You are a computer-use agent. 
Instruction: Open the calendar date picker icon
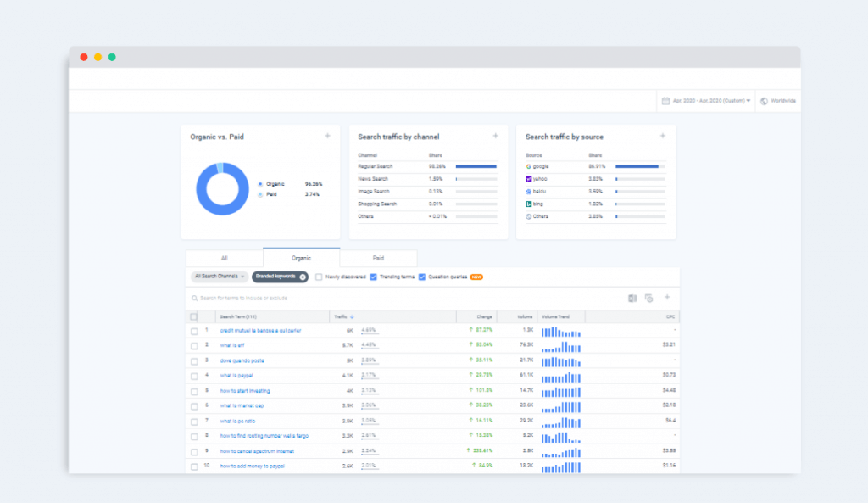(665, 99)
